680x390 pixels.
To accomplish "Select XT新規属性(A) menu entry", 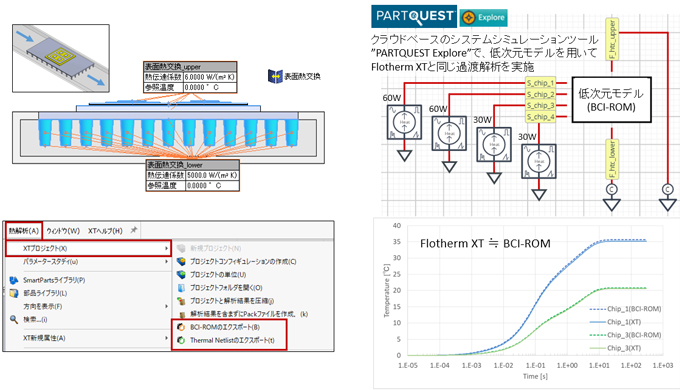I will [44, 338].
